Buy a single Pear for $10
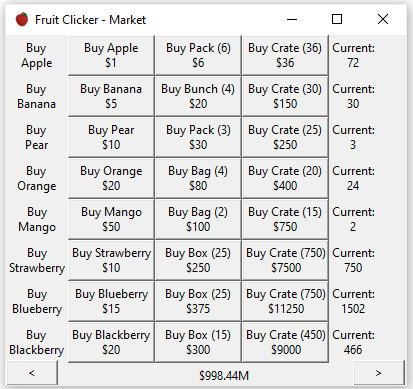Viewport: 413px width, 389px height. 111,137
